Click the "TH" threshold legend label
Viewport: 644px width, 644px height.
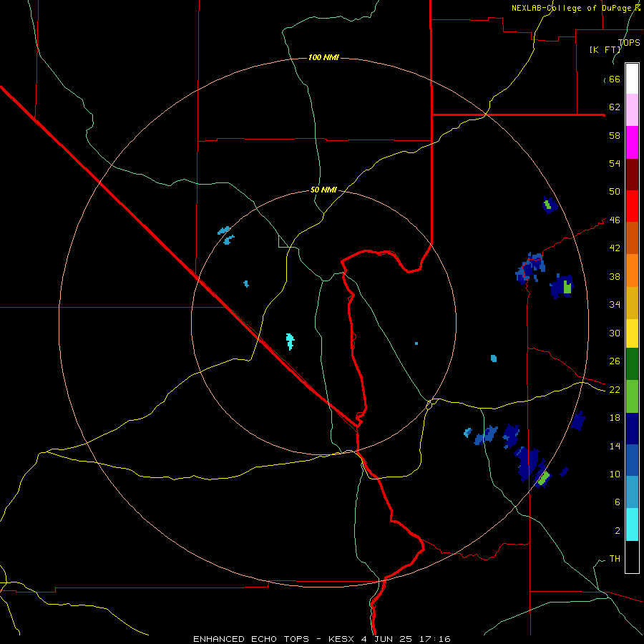click(615, 559)
